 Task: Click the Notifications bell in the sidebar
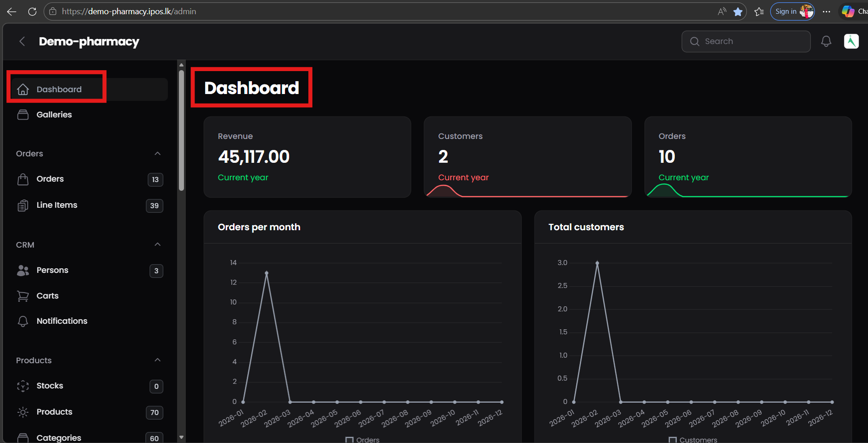[x=22, y=321]
